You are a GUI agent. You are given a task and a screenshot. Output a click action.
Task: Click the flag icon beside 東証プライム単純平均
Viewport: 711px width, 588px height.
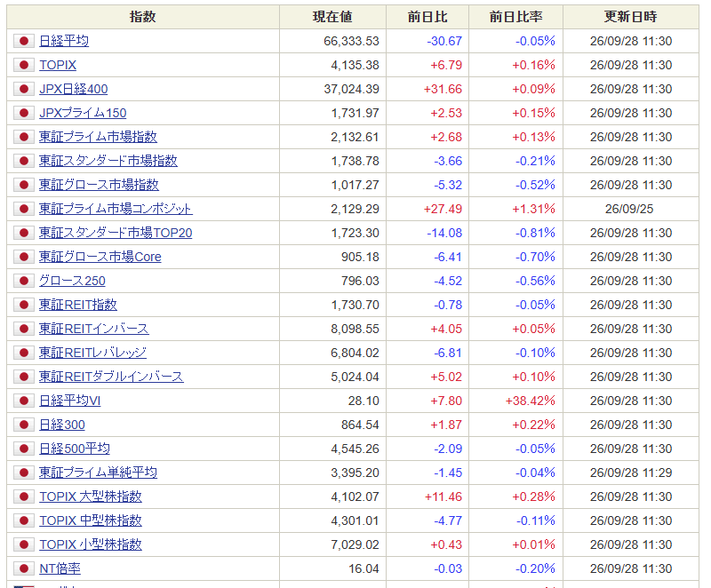[24, 473]
